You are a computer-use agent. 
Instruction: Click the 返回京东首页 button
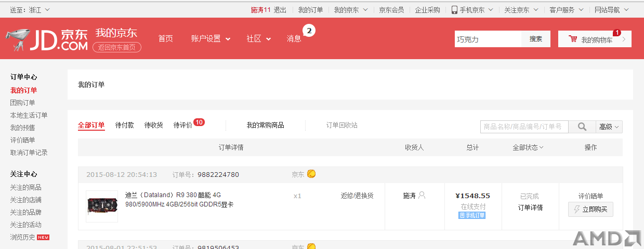pyautogui.click(x=117, y=47)
